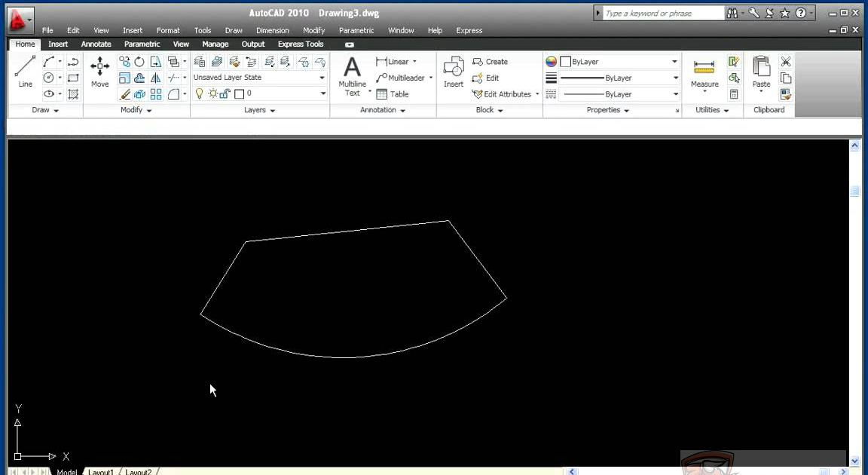
Task: Open the Format menu
Action: [168, 30]
